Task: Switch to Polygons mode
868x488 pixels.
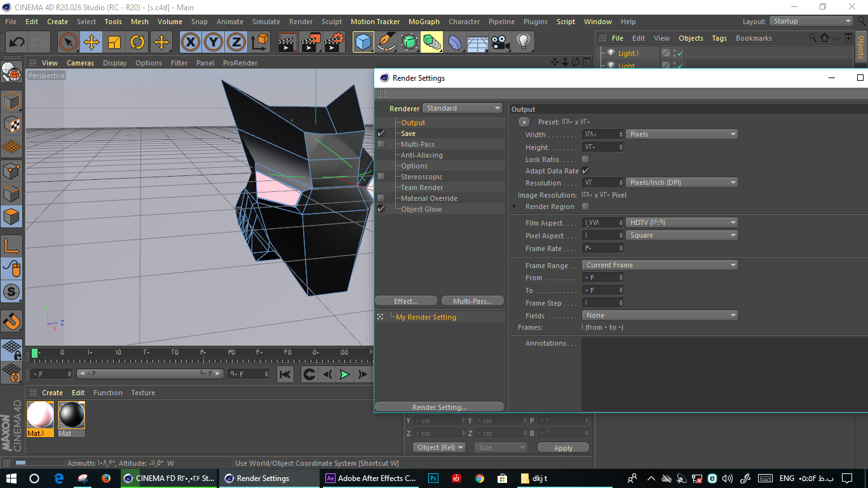Action: [11, 217]
